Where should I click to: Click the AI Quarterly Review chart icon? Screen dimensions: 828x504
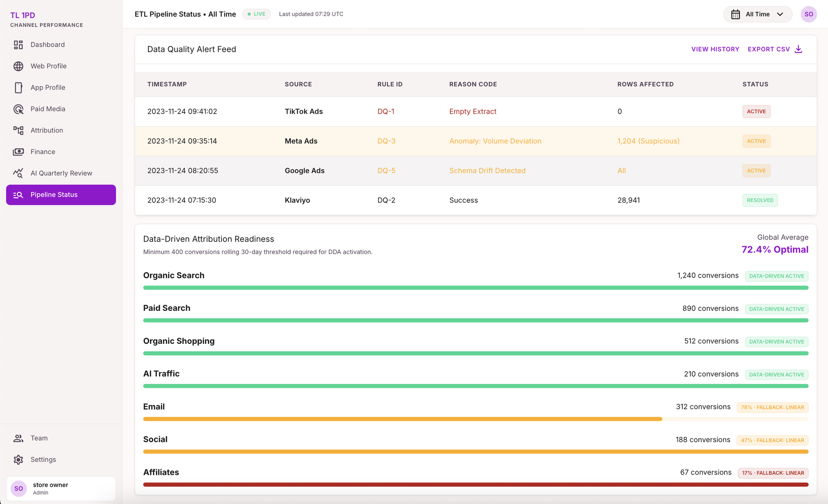click(18, 173)
